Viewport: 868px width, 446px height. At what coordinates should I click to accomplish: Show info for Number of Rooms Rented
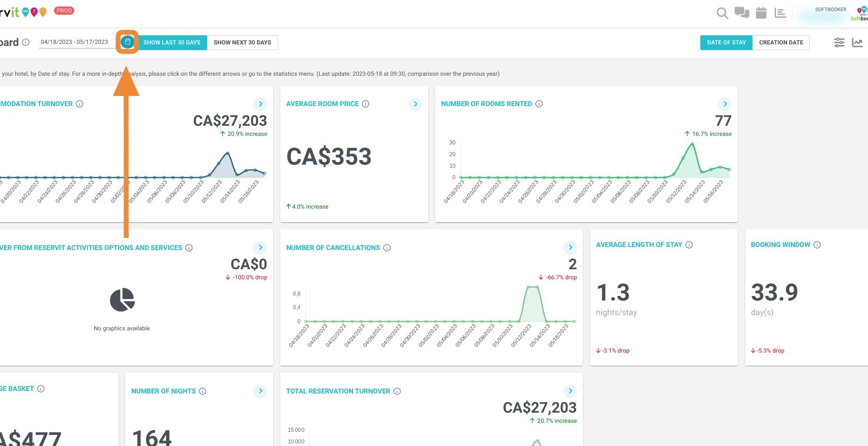[539, 104]
